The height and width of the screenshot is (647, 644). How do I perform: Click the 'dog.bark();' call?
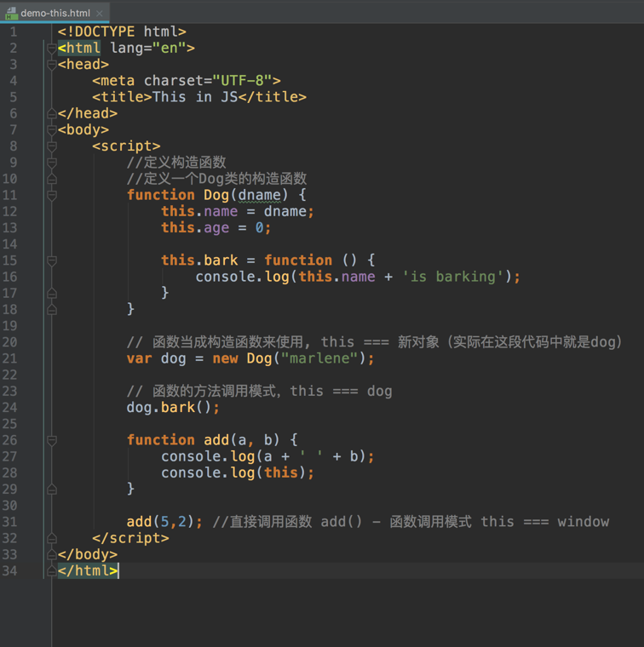pyautogui.click(x=173, y=408)
